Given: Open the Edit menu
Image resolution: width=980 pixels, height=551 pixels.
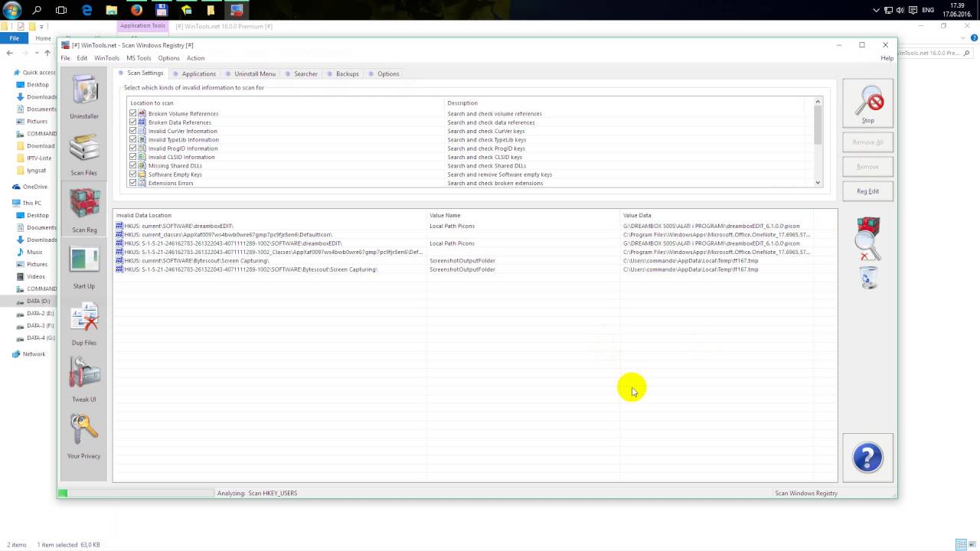Looking at the screenshot, I should 82,58.
